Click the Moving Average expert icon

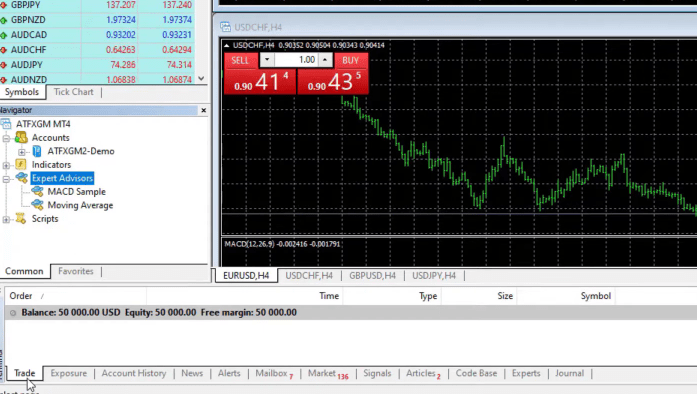(x=37, y=205)
